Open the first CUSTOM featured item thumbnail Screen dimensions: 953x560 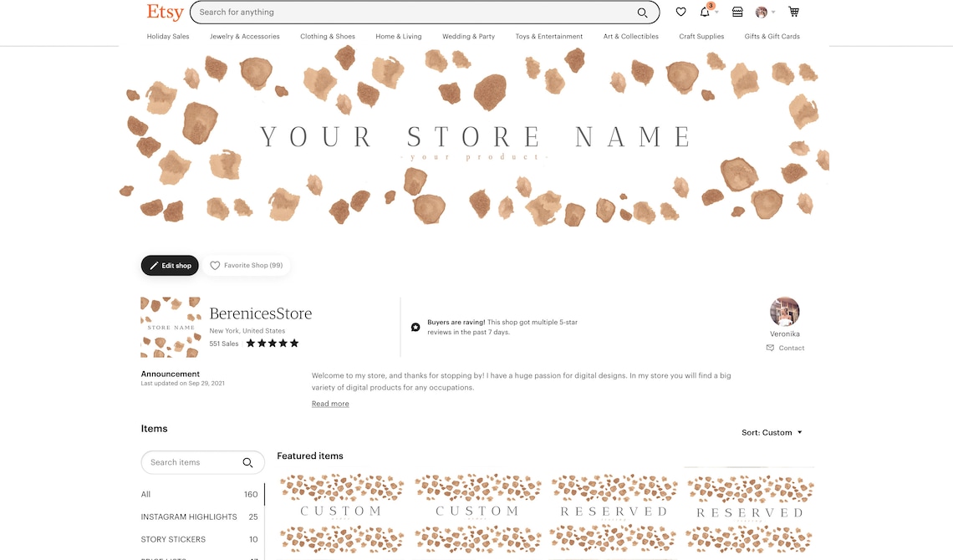point(341,510)
